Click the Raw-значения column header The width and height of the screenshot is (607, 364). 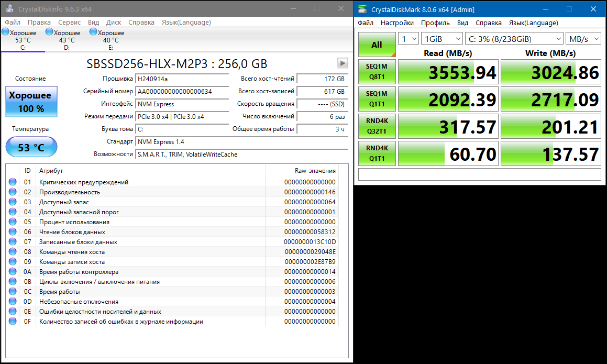302,170
